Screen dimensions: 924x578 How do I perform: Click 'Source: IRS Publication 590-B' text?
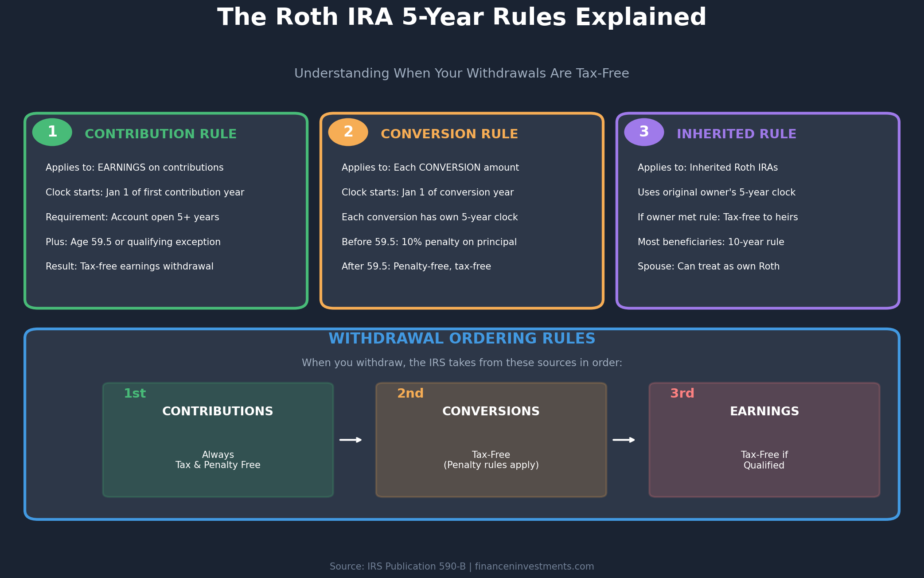397,566
